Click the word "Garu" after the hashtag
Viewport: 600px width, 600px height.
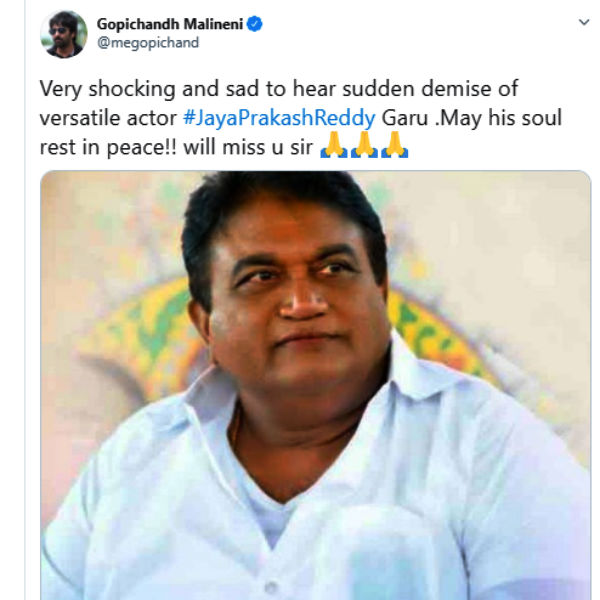click(x=405, y=118)
